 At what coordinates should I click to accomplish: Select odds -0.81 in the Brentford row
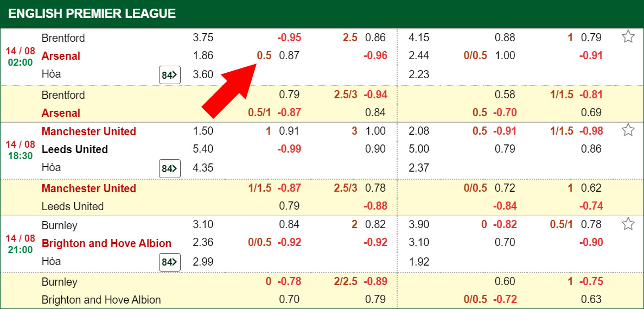pyautogui.click(x=591, y=95)
